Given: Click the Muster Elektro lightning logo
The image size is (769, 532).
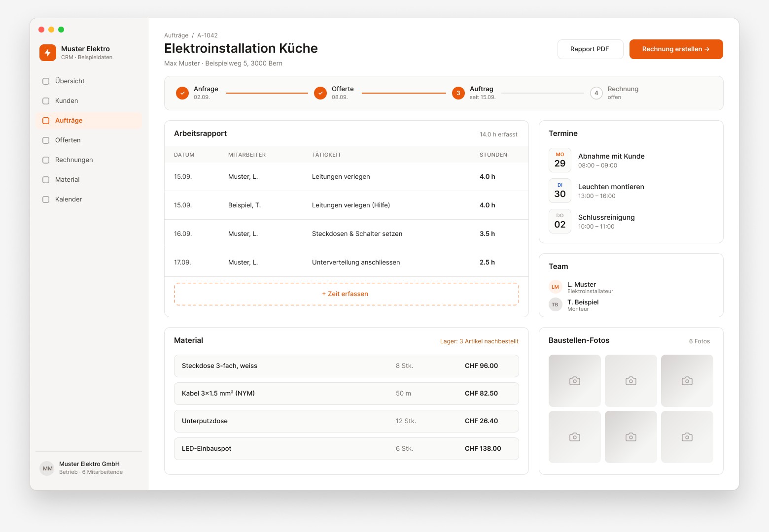Looking at the screenshot, I should coord(48,53).
